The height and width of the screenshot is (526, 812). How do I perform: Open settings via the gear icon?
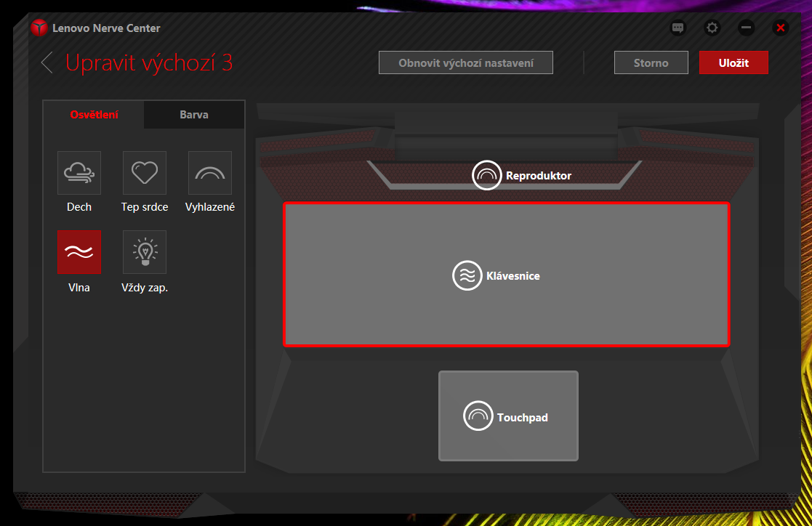point(712,28)
